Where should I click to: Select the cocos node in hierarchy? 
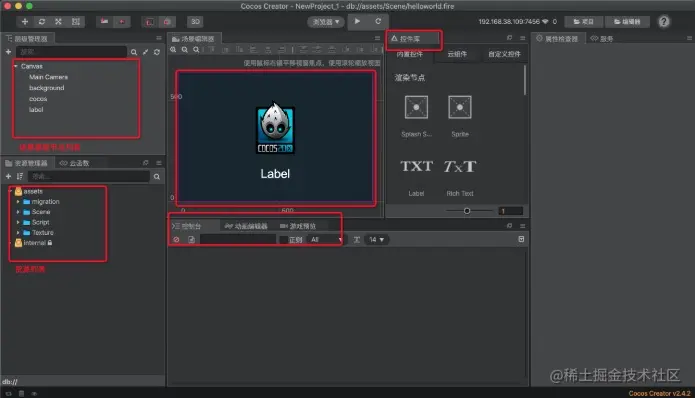click(x=38, y=99)
